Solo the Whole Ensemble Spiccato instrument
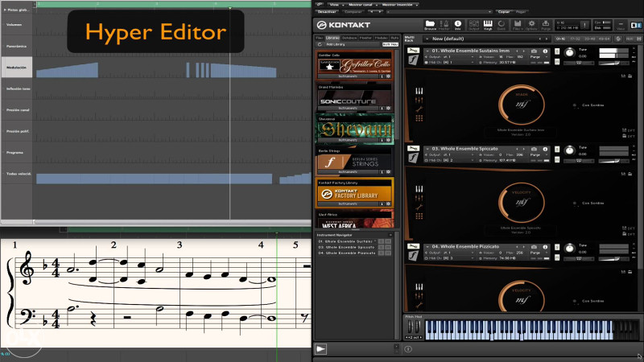The image size is (644, 362). coord(557,150)
